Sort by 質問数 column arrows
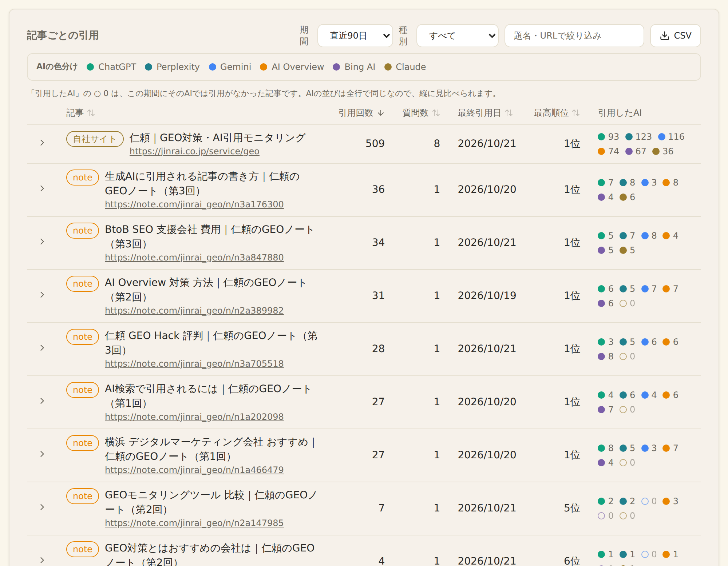 coord(436,113)
